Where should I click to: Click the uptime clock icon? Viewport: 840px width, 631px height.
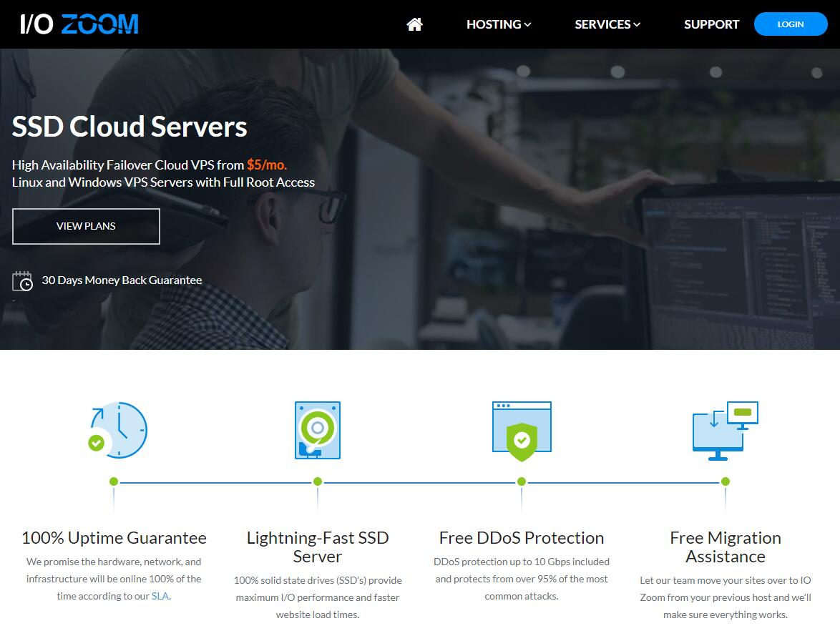tap(118, 431)
